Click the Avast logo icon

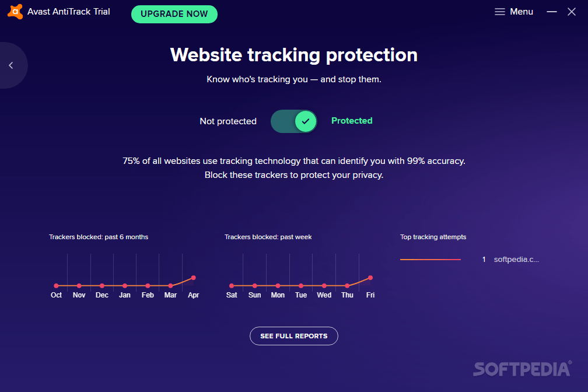[15, 12]
